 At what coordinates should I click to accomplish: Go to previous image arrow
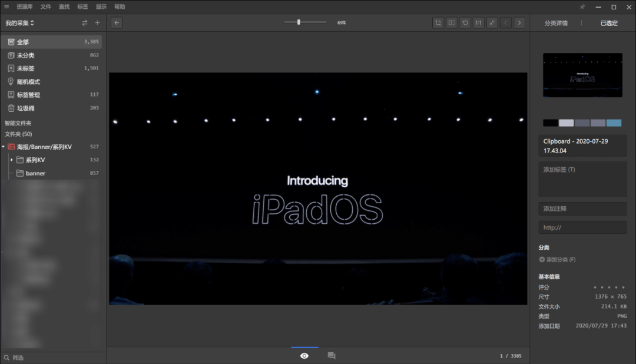tap(506, 23)
